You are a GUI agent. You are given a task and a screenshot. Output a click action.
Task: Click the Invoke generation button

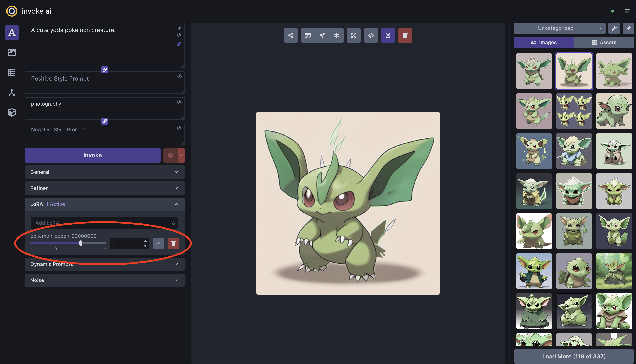click(x=92, y=155)
